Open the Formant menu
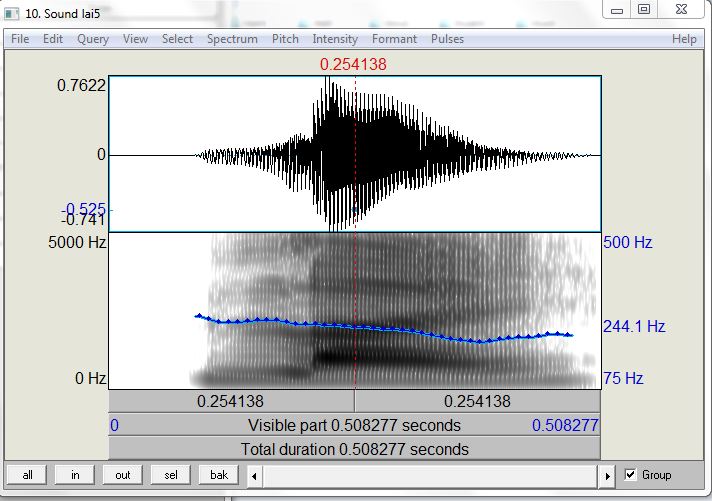The width and height of the screenshot is (712, 501). pyautogui.click(x=394, y=39)
